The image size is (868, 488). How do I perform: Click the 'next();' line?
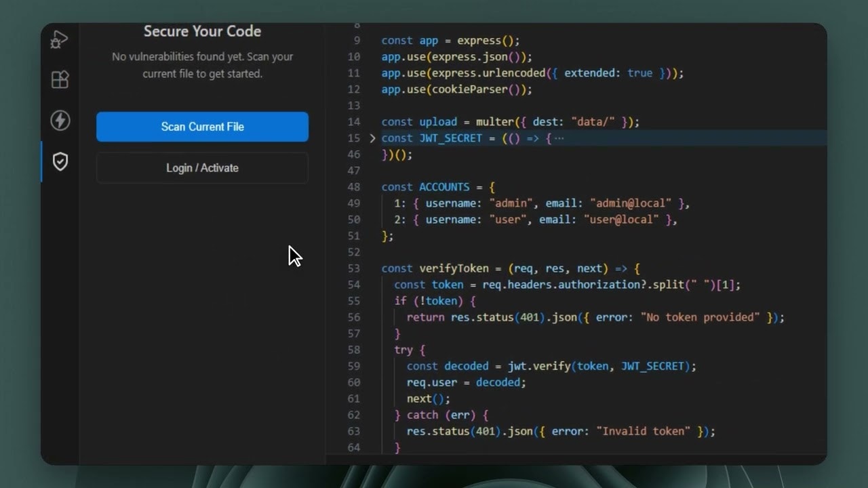[429, 399]
